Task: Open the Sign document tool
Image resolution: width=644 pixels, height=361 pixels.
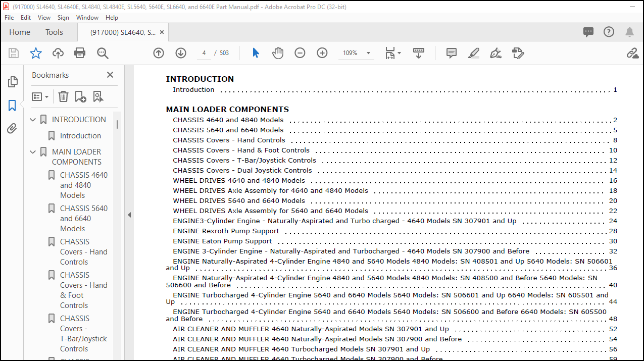Action: pyautogui.click(x=496, y=53)
